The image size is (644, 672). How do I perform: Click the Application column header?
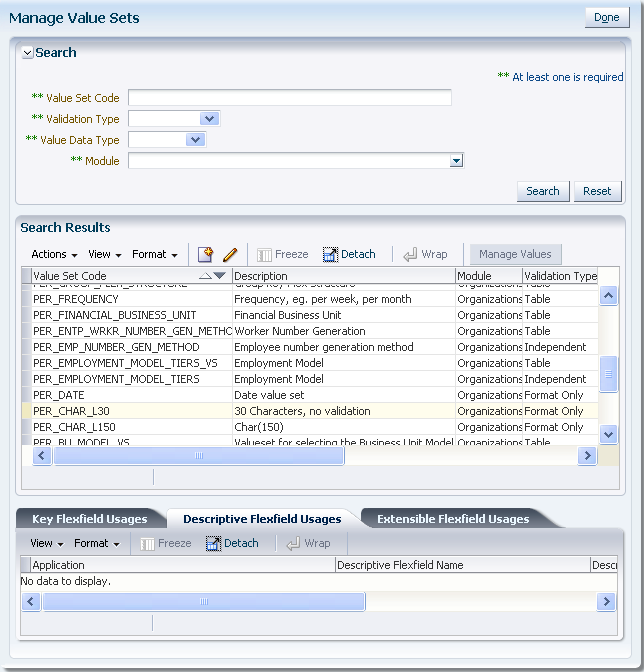(183, 565)
